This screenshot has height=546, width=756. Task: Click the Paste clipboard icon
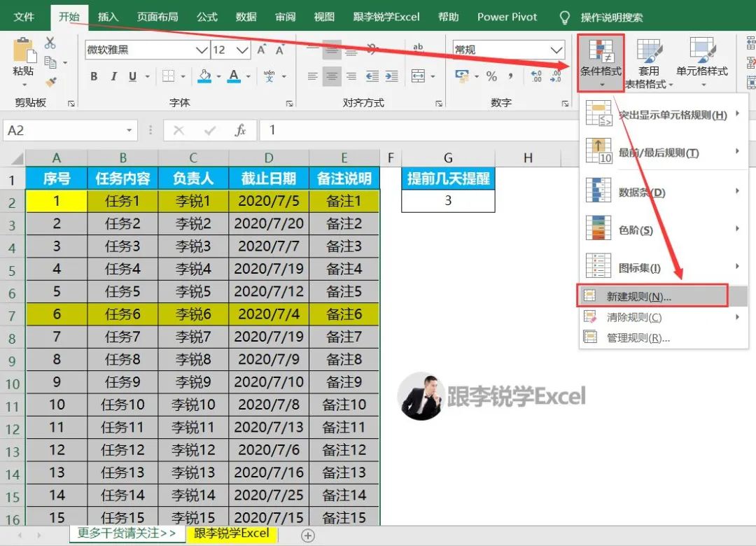24,50
